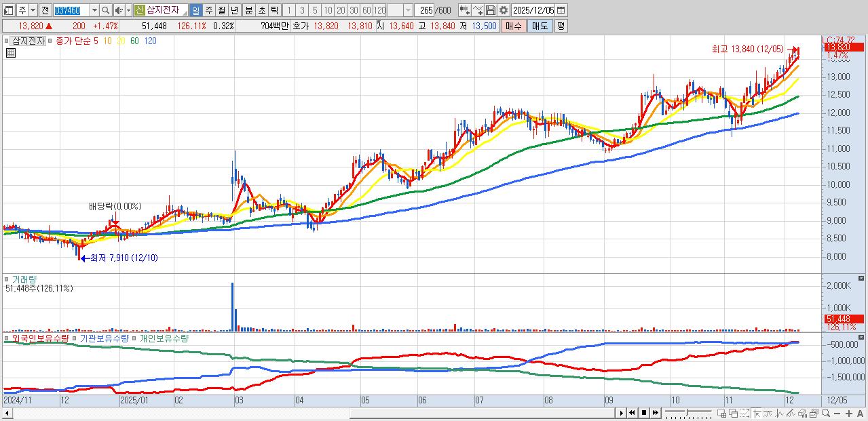This screenshot has width=868, height=421.
Task: Adjust the replay speed slider
Action: [x=688, y=413]
